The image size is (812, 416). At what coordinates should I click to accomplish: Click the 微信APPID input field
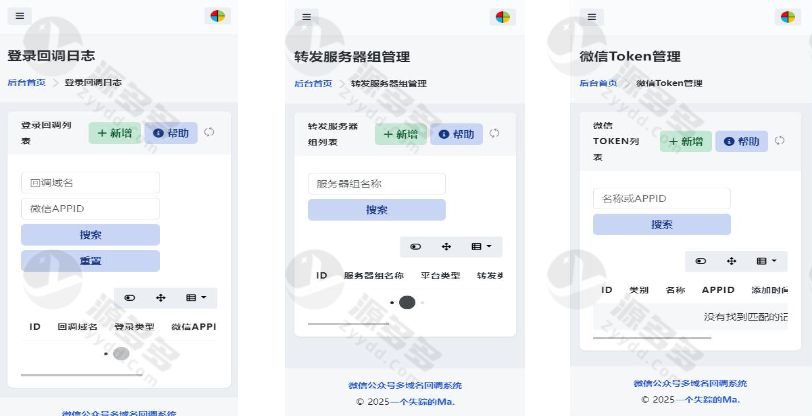click(x=91, y=209)
